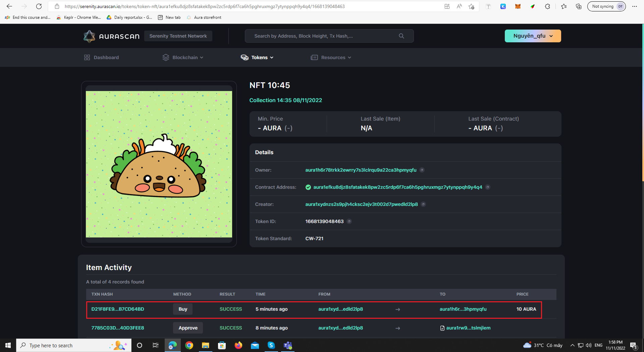The width and height of the screenshot is (644, 352).
Task: Copy the Token ID using copy icon
Action: (x=349, y=221)
